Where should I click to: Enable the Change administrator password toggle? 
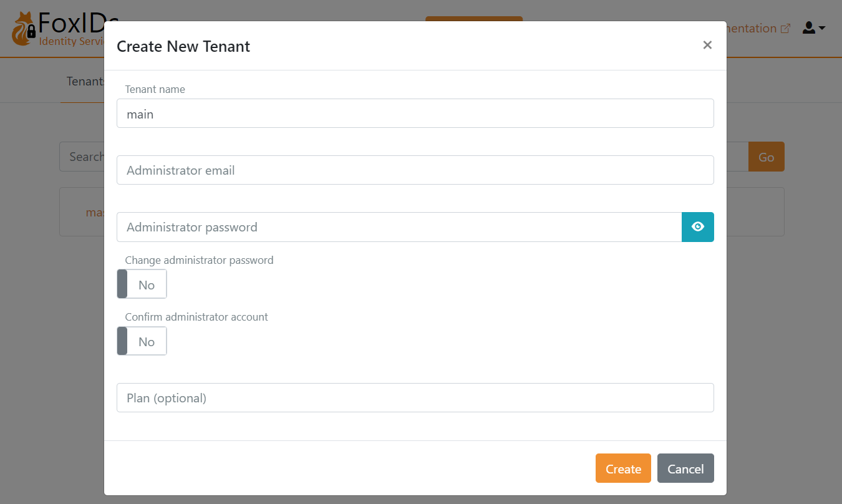pos(142,284)
